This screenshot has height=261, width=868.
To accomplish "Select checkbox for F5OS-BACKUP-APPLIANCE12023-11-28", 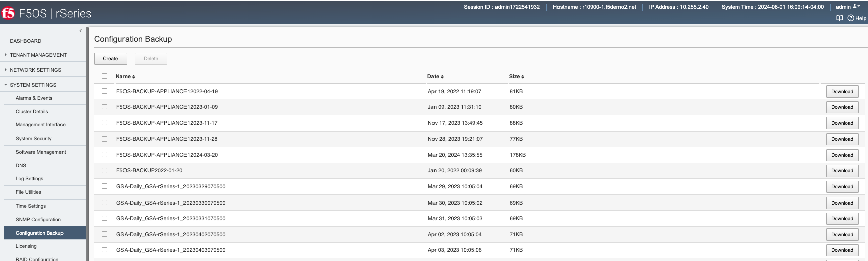I will tap(104, 139).
